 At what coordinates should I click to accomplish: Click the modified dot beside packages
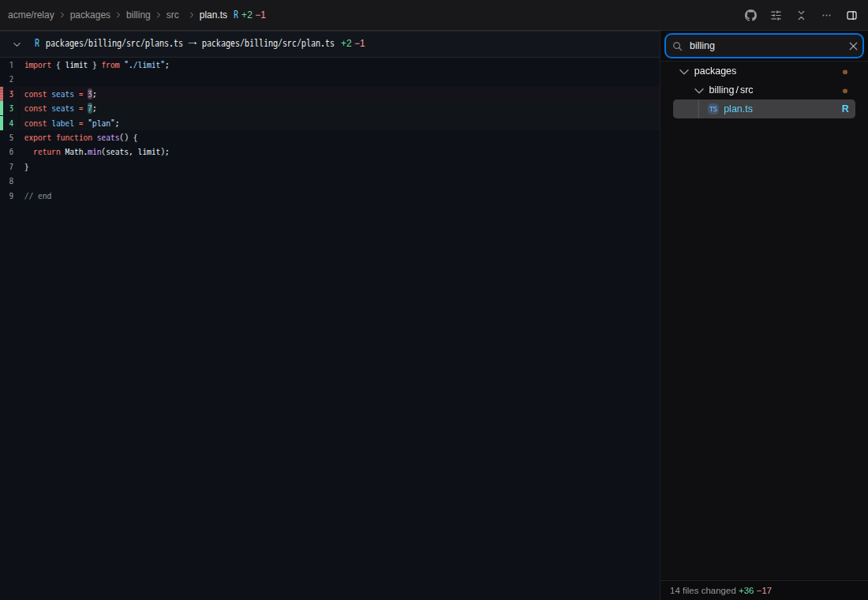tap(845, 72)
